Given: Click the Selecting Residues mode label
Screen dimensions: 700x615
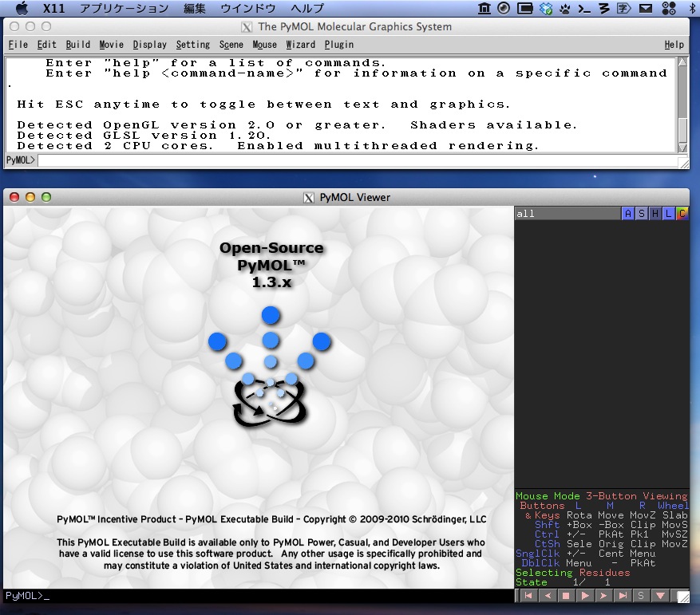Looking at the screenshot, I should [x=573, y=573].
